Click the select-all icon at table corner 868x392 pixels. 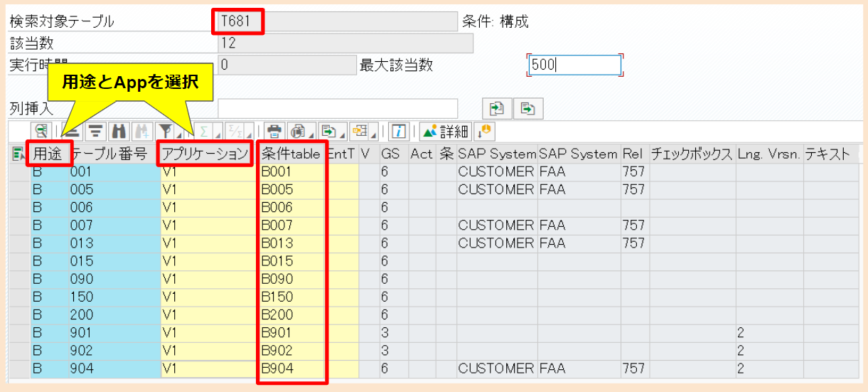(x=18, y=152)
